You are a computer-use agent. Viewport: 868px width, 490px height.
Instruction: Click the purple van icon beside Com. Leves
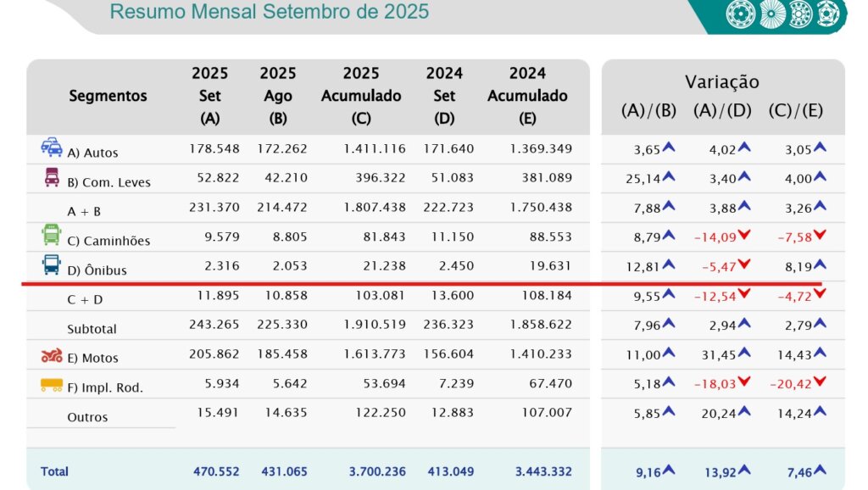point(52,177)
